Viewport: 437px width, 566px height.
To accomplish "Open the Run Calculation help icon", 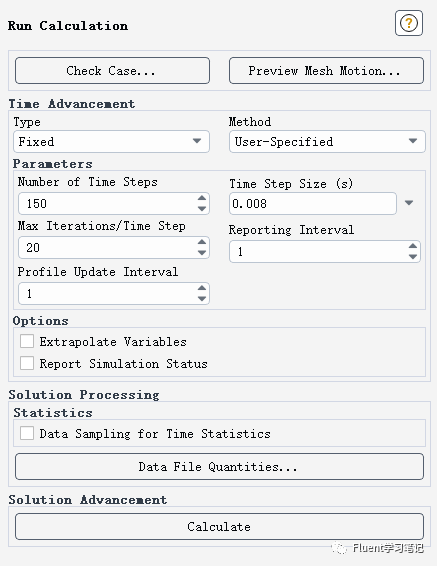I will tap(408, 23).
